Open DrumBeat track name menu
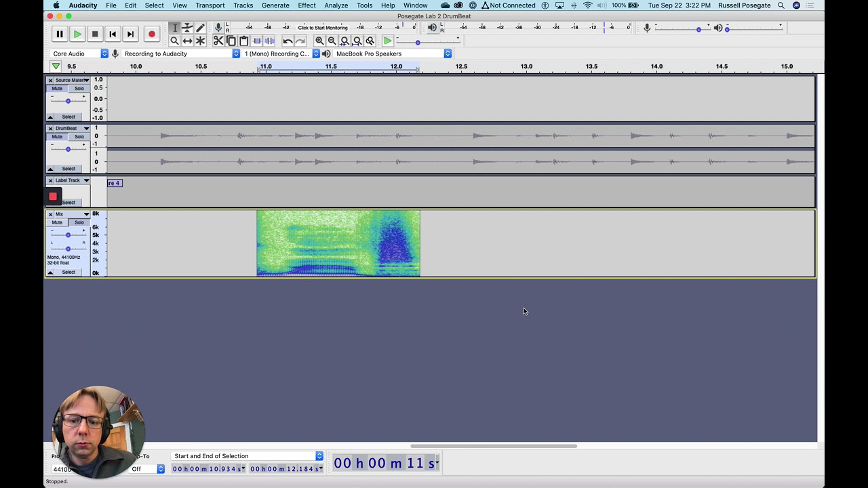 pyautogui.click(x=72, y=128)
